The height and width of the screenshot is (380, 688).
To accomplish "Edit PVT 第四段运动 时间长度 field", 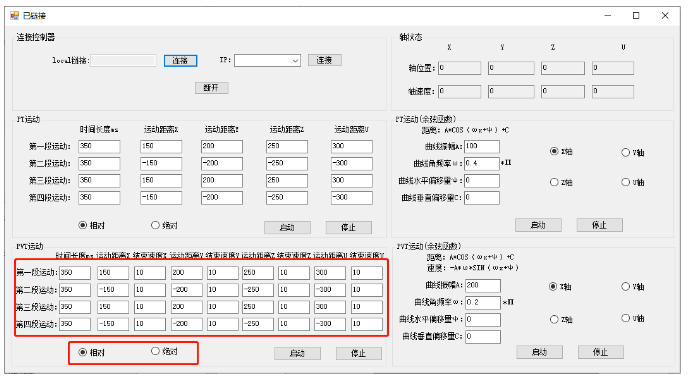I will 75,324.
